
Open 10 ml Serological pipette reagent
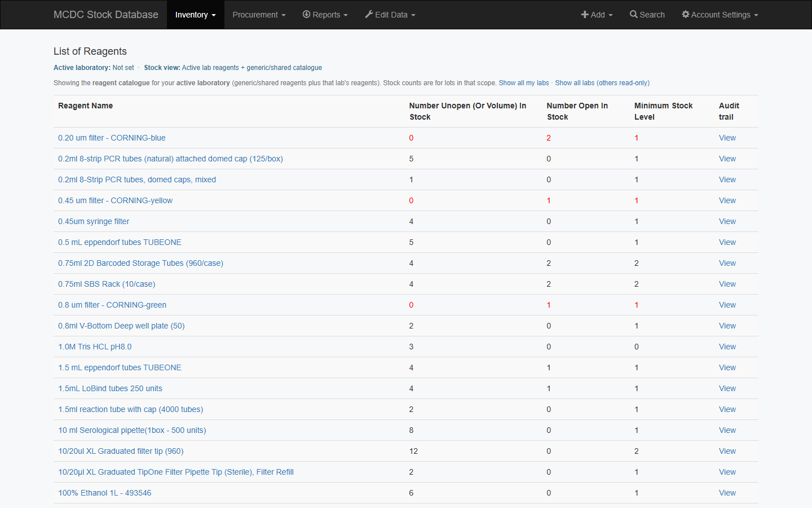(132, 430)
